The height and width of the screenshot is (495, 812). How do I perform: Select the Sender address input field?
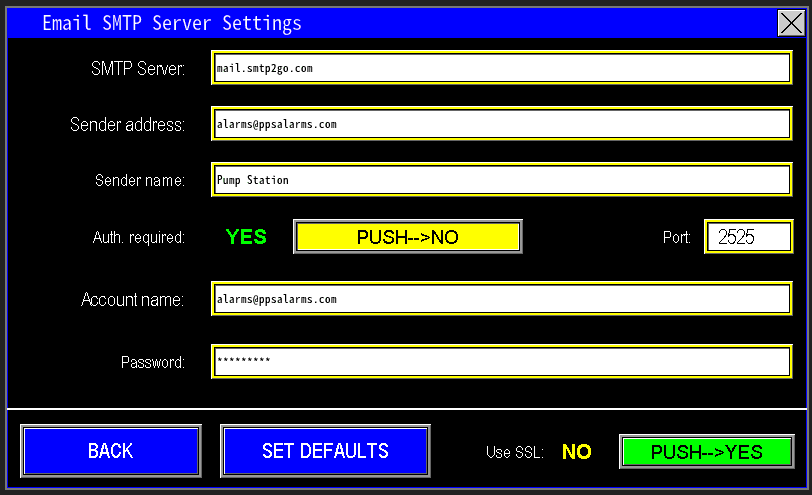tap(502, 124)
